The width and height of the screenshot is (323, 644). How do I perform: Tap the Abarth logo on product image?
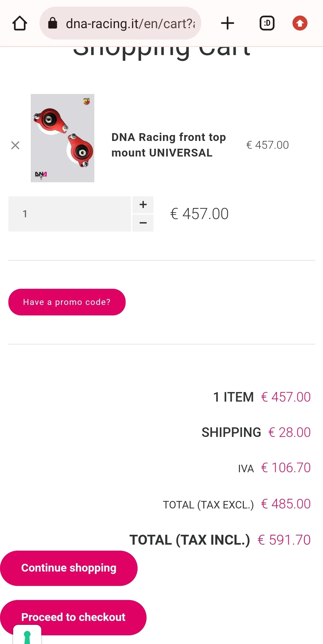coord(86,101)
